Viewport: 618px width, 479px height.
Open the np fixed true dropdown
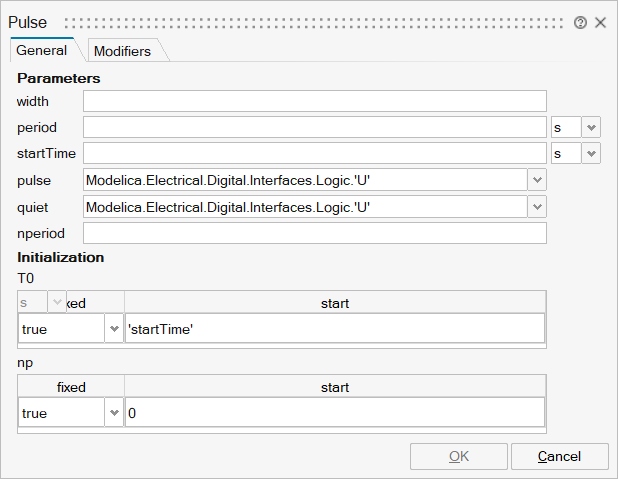[114, 413]
